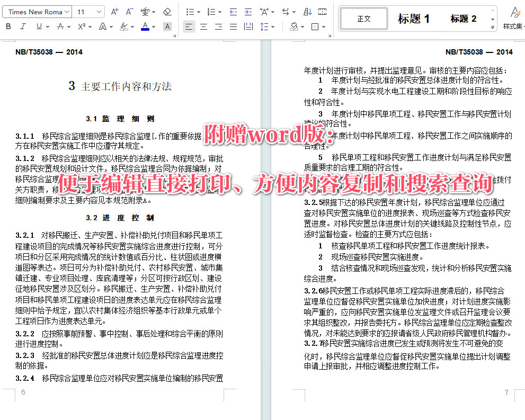Open the font color picker swatch
This screenshot has height=420, width=525.
click(144, 25)
